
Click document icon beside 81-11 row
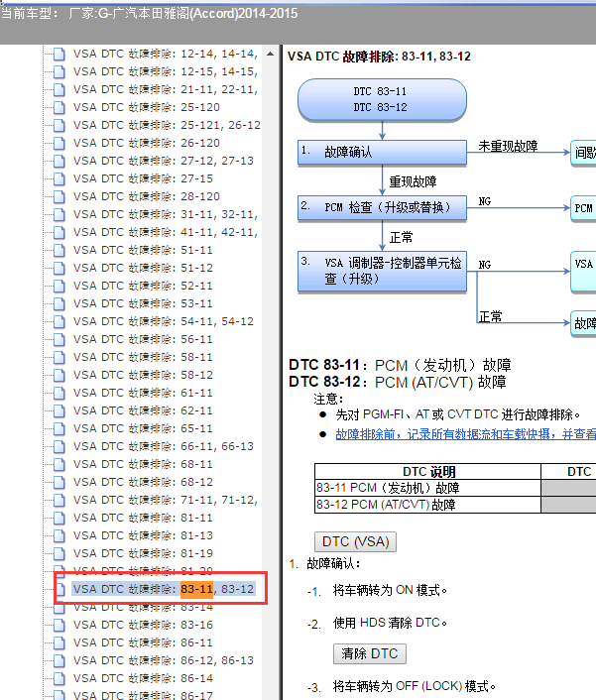coord(59,518)
